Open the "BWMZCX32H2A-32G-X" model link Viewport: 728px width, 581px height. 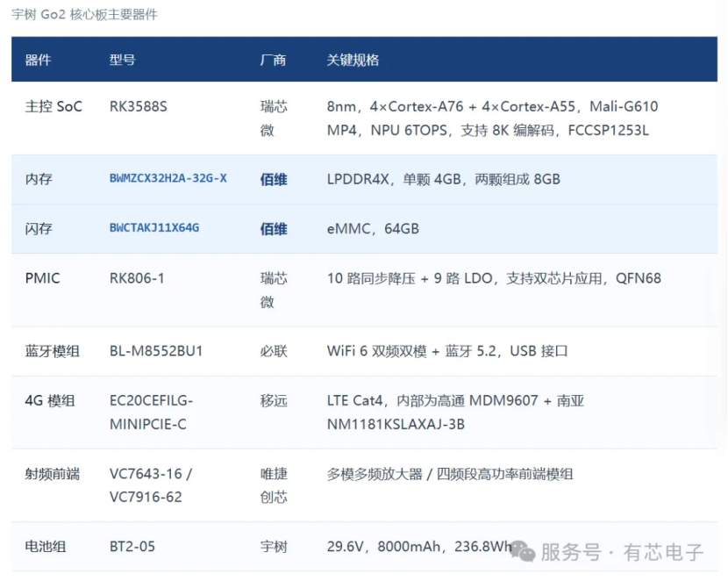pyautogui.click(x=168, y=178)
